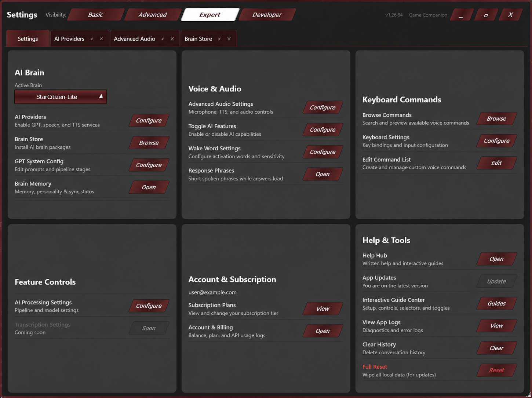532x398 pixels.
Task: Click the window resize grip
Action: coord(529,395)
